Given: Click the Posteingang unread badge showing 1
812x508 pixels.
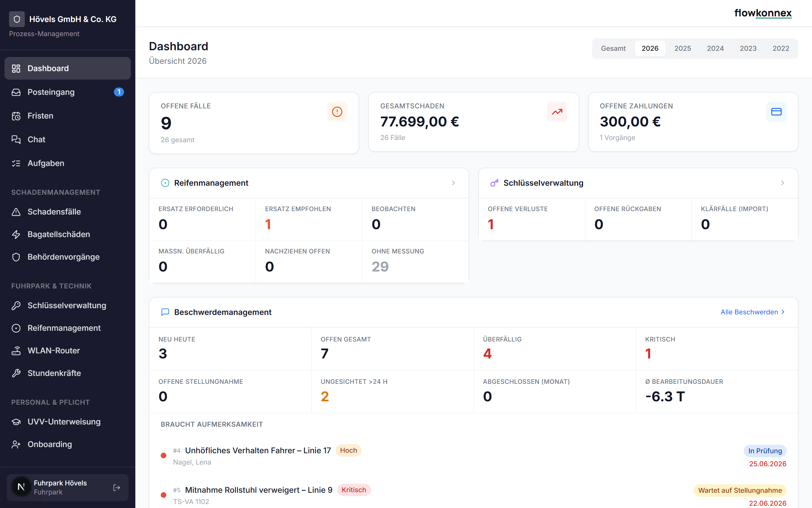Looking at the screenshot, I should click(x=119, y=92).
